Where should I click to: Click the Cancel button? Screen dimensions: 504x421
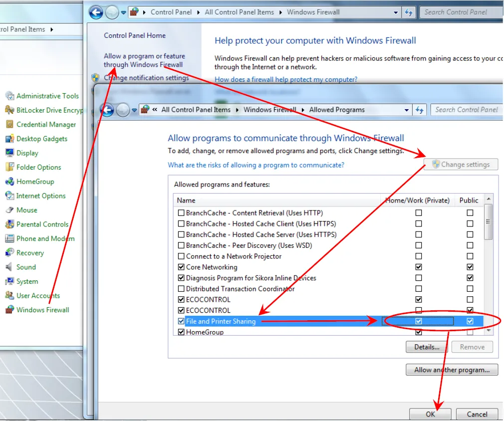tap(477, 414)
